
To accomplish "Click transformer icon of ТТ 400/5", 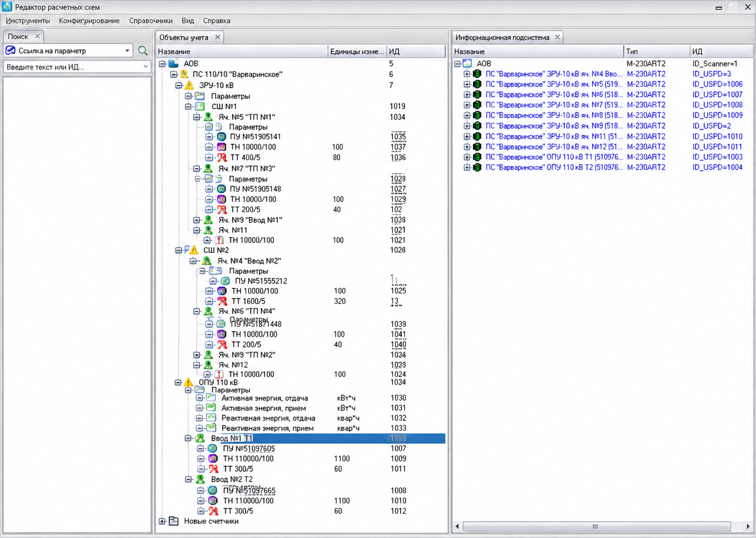I will [x=222, y=158].
